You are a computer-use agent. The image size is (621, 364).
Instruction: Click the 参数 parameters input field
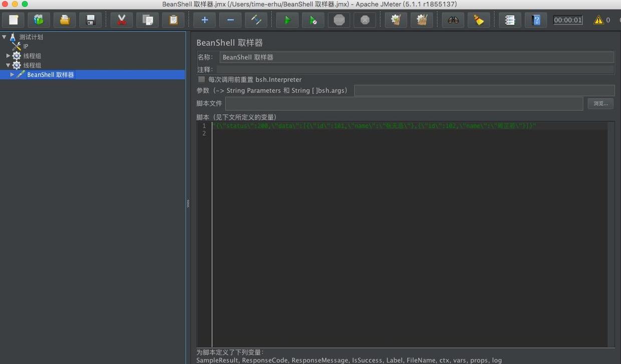pos(484,91)
